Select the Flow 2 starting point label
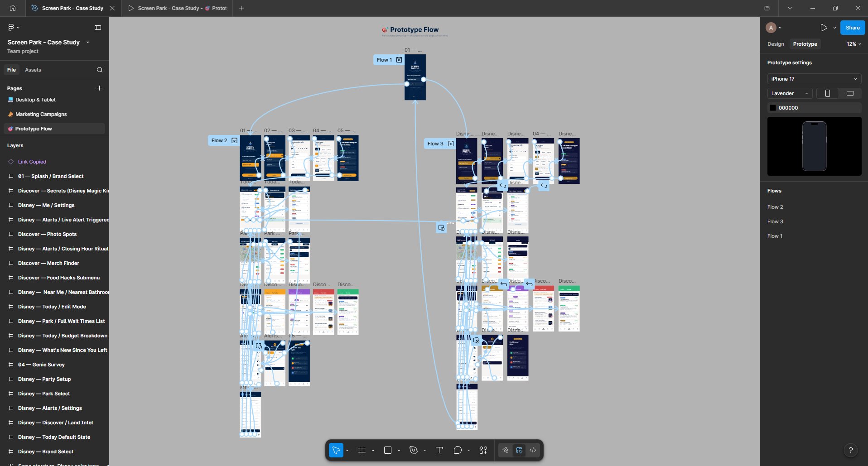The height and width of the screenshot is (466, 868). [219, 140]
